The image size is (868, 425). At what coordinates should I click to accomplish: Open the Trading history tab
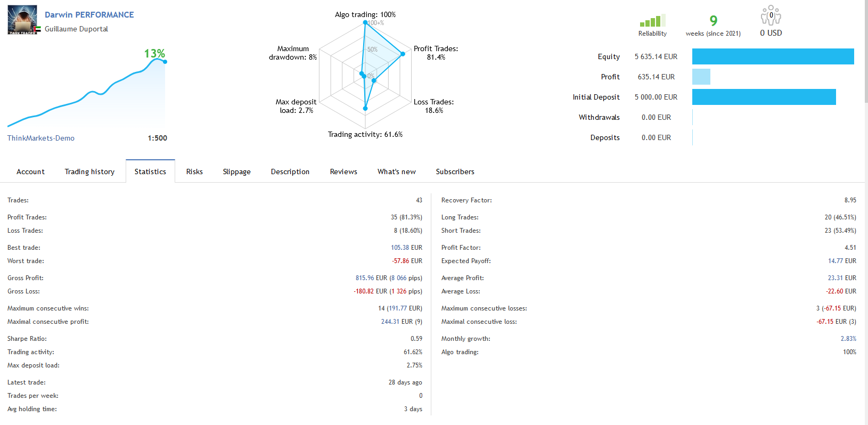(89, 171)
